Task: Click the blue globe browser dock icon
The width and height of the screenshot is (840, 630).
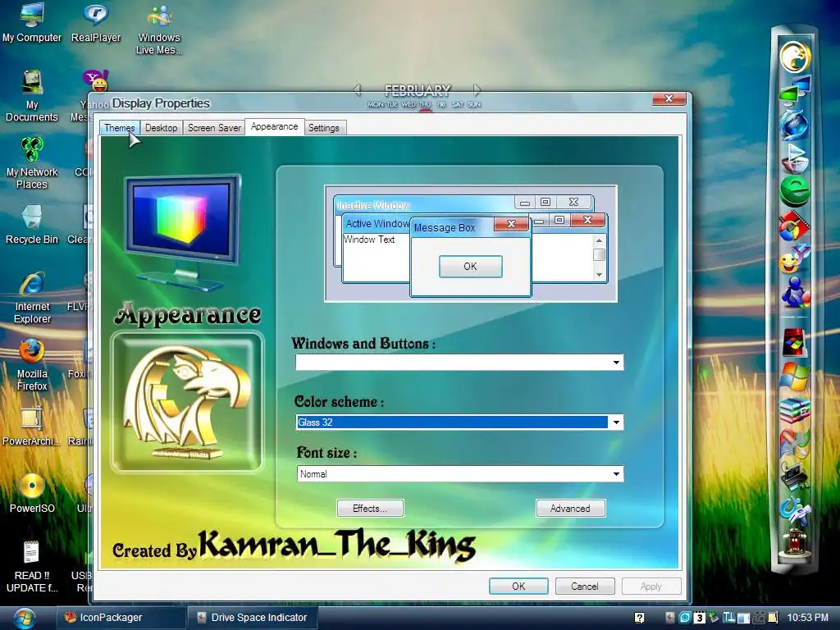Action: (x=794, y=125)
